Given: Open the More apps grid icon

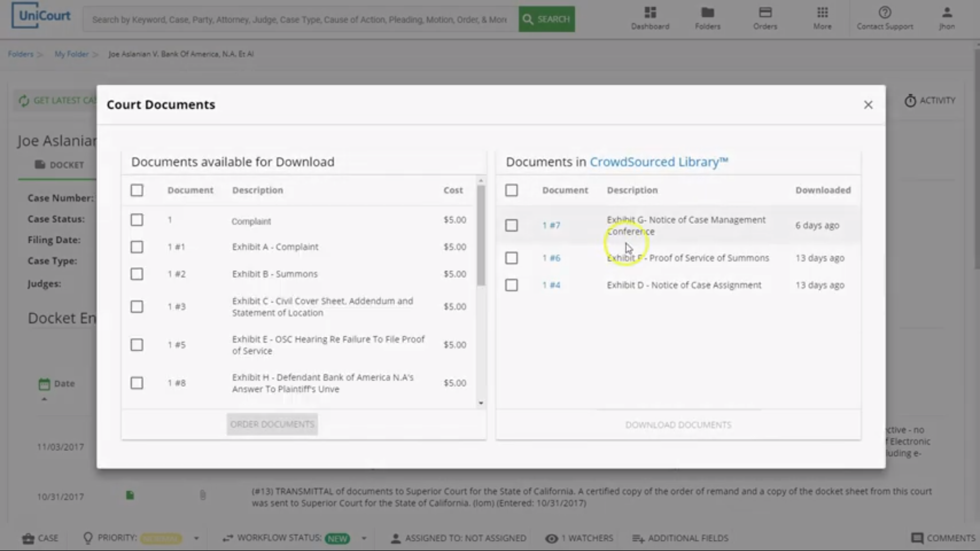Looking at the screenshot, I should pos(822,13).
